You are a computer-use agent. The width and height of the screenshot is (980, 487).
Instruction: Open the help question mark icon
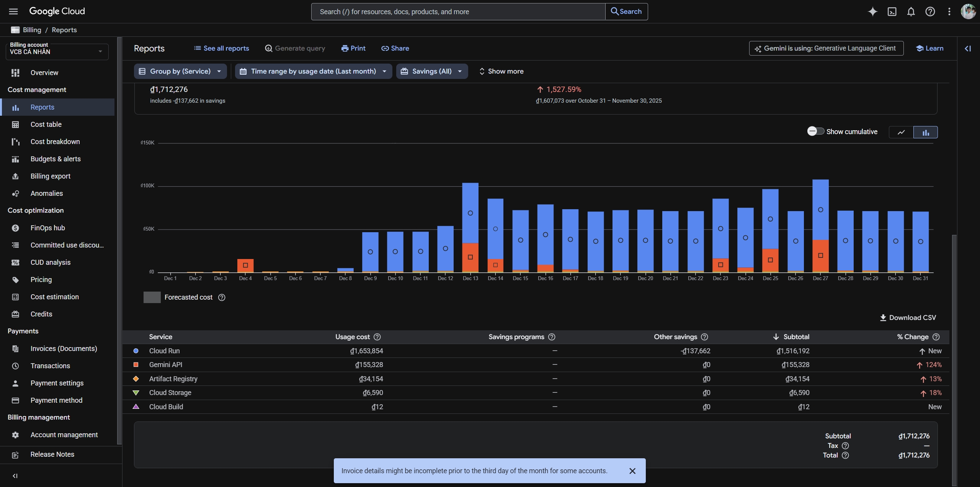pos(930,11)
